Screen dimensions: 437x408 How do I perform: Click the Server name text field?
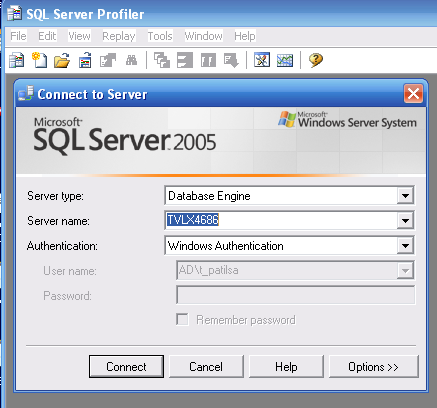281,220
